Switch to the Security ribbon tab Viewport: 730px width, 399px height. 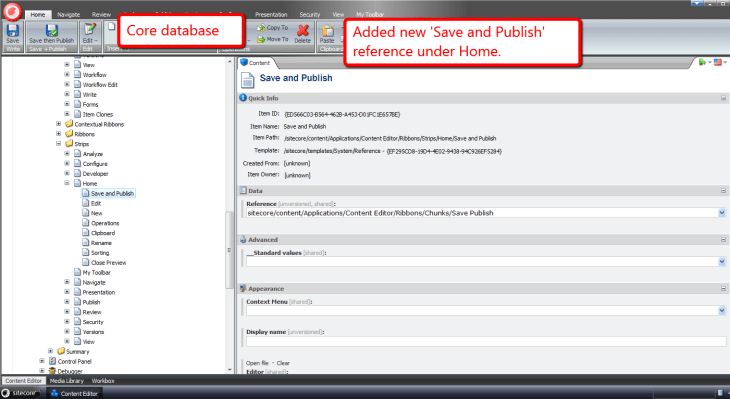310,14
